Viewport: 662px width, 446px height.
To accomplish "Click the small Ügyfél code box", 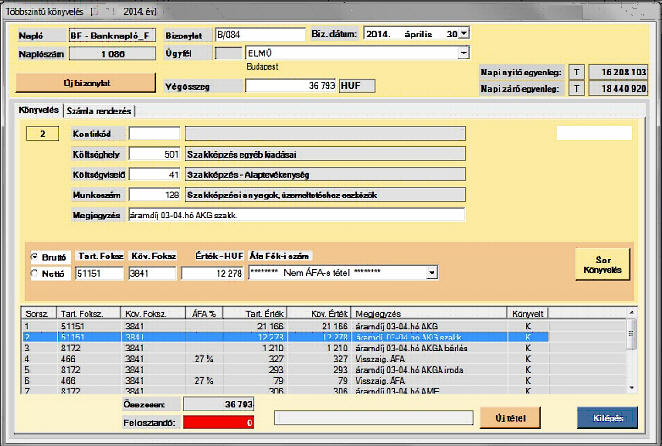I will coord(228,53).
